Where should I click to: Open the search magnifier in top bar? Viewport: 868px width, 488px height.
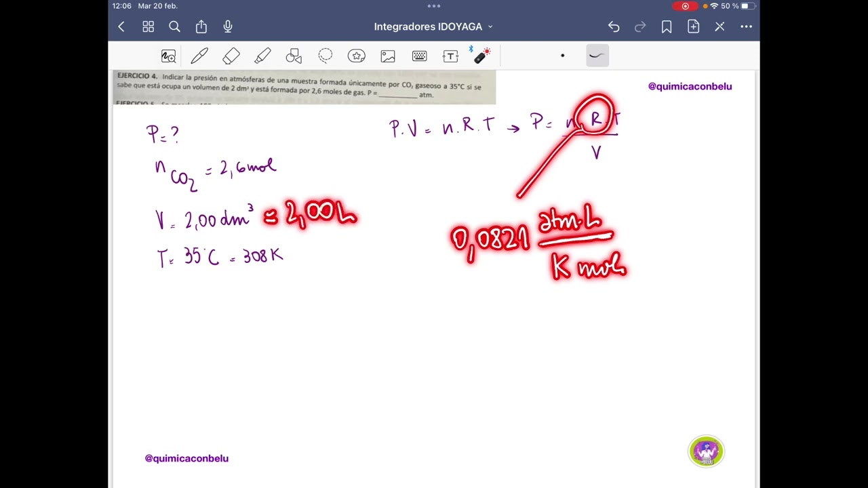[x=174, y=26]
